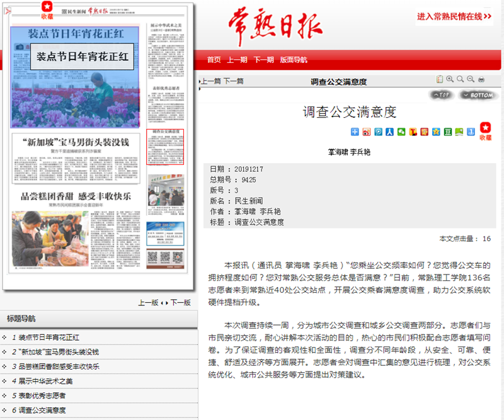Viewport: 504px width, 420px height.
Task: Click the 标题导航 panel header
Action: point(99,319)
